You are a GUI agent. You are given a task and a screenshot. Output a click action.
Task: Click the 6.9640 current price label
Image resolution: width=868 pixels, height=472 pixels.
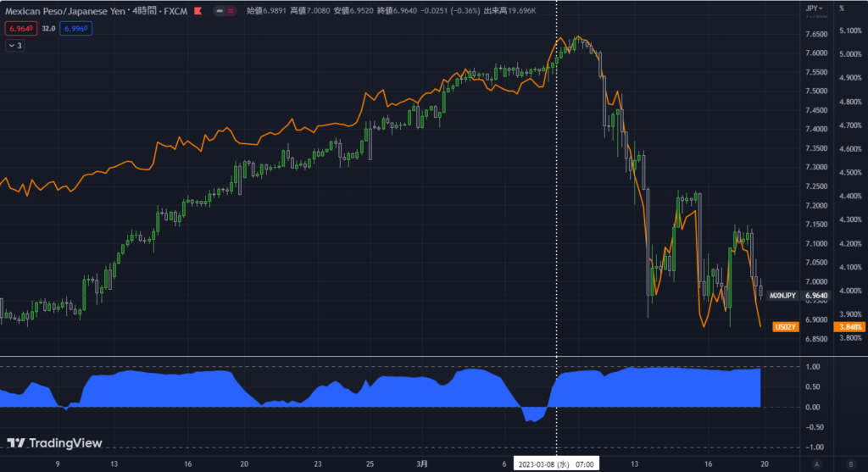(x=816, y=296)
